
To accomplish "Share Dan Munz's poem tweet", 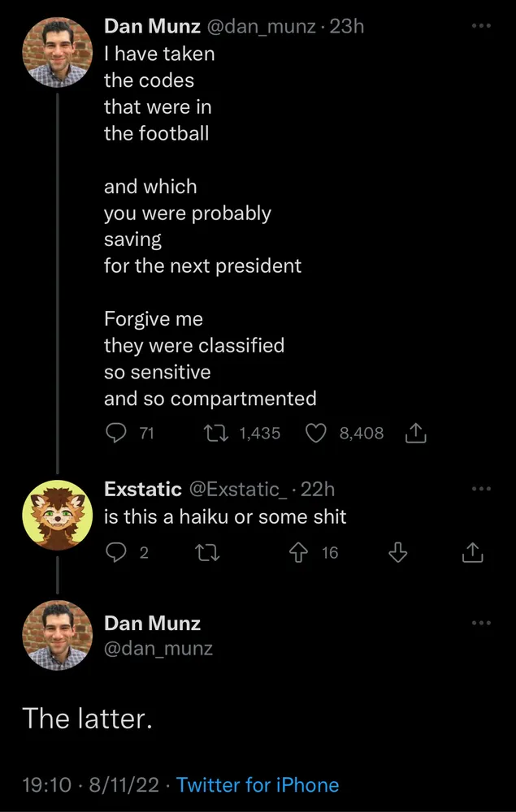I will 415,434.
